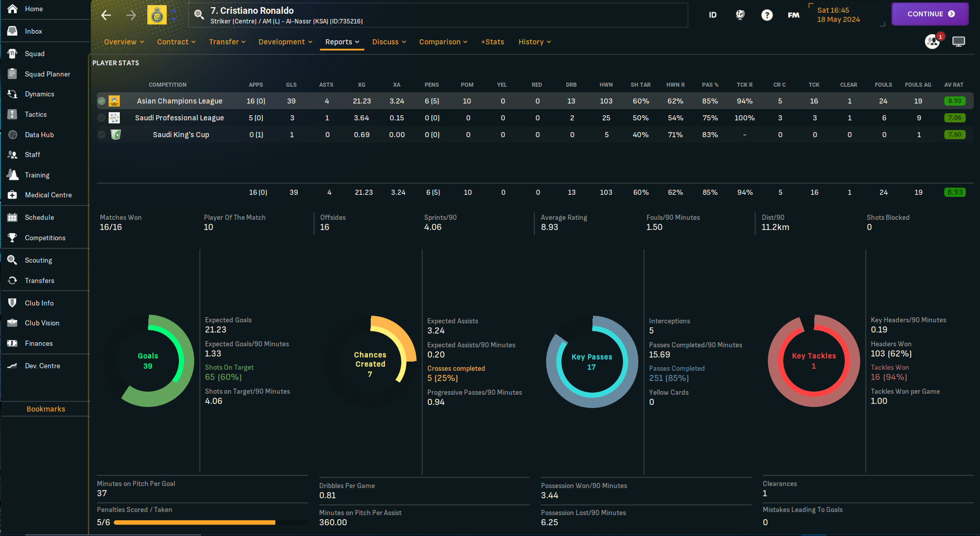Expand the Discuss dropdown
The image size is (980, 536).
(389, 42)
